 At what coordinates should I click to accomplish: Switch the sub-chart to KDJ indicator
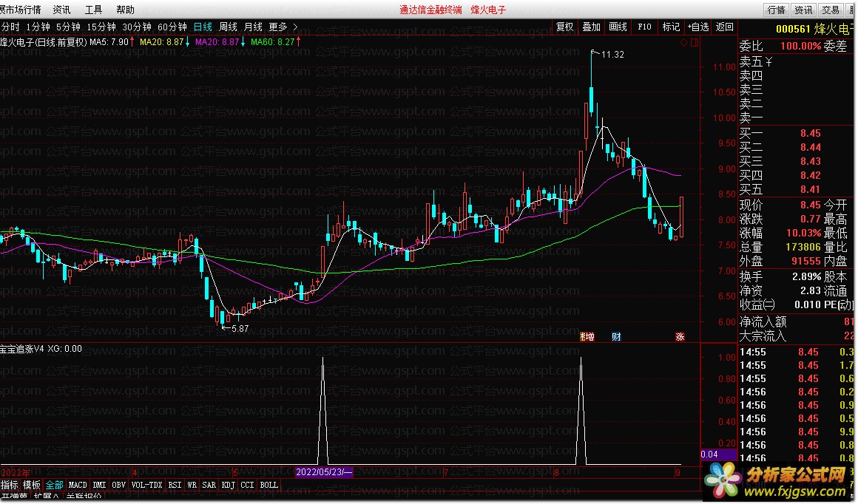pyautogui.click(x=228, y=485)
